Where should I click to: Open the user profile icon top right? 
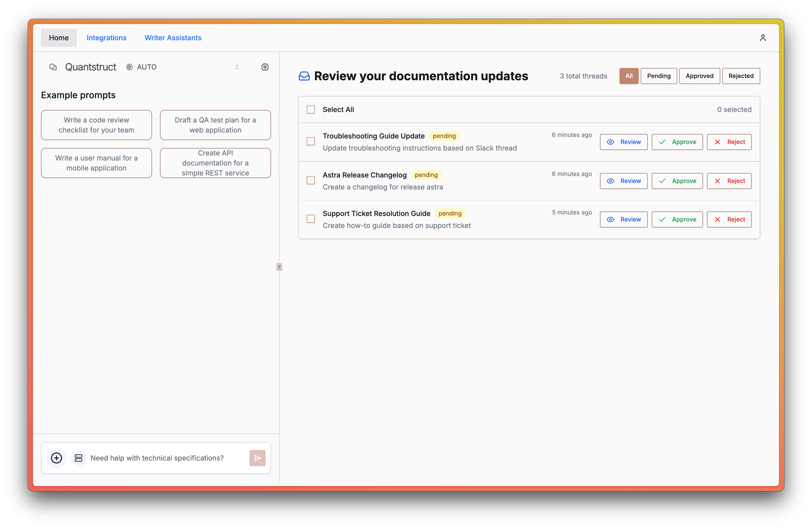point(763,37)
